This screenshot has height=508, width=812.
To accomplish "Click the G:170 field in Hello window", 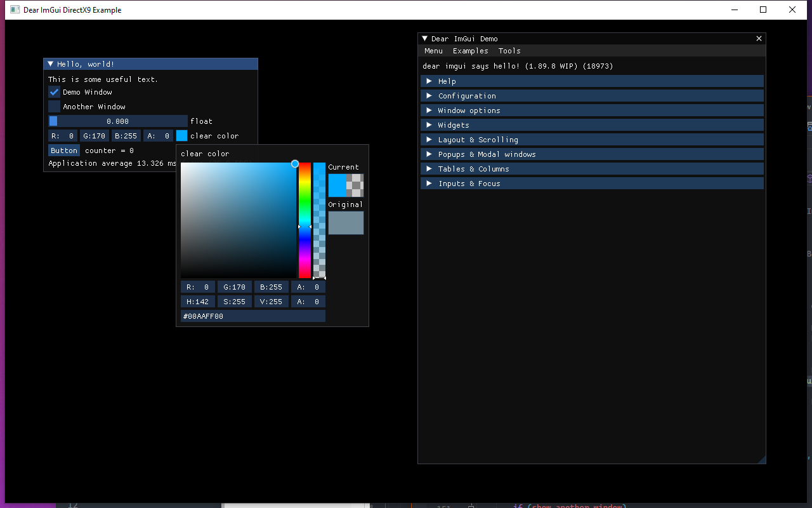I will pos(95,136).
